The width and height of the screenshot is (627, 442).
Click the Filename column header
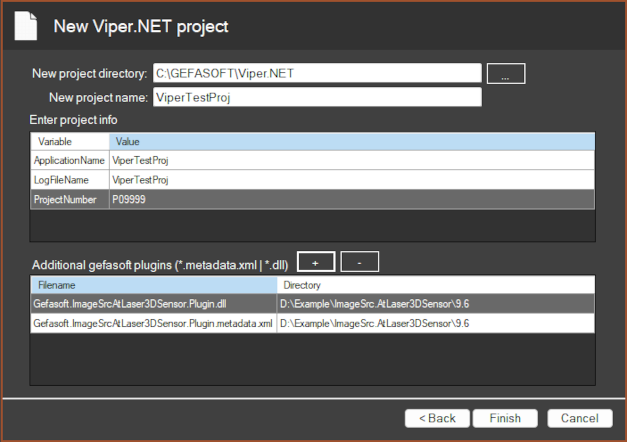[x=154, y=285]
